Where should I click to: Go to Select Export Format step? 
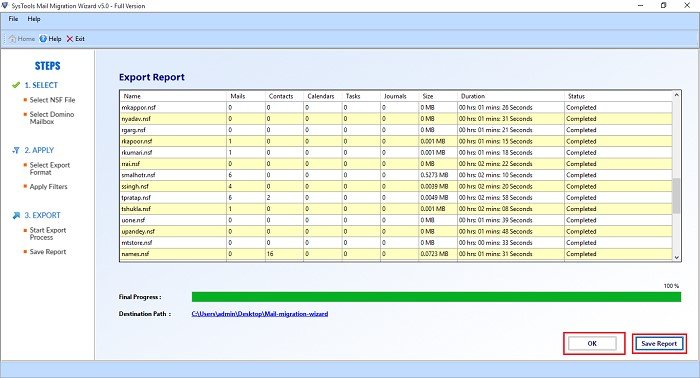coord(50,169)
